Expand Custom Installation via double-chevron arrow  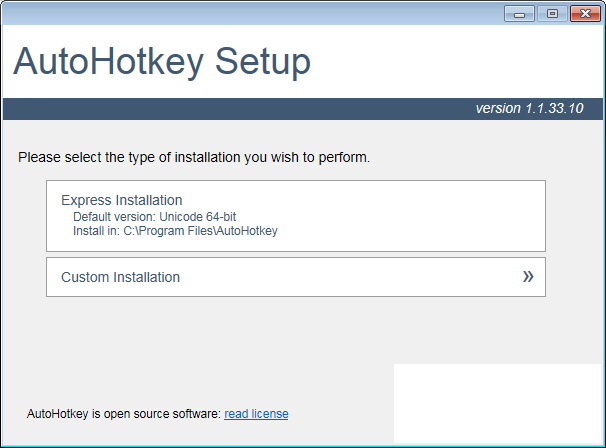(x=528, y=277)
